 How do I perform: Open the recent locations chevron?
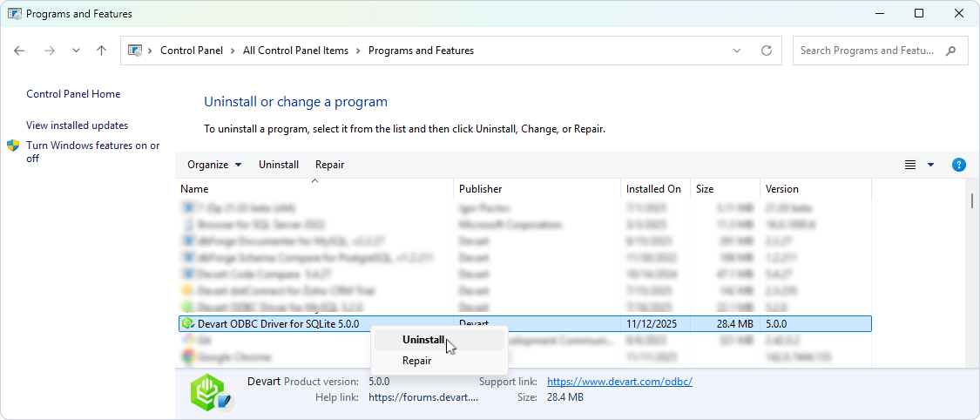coord(77,51)
